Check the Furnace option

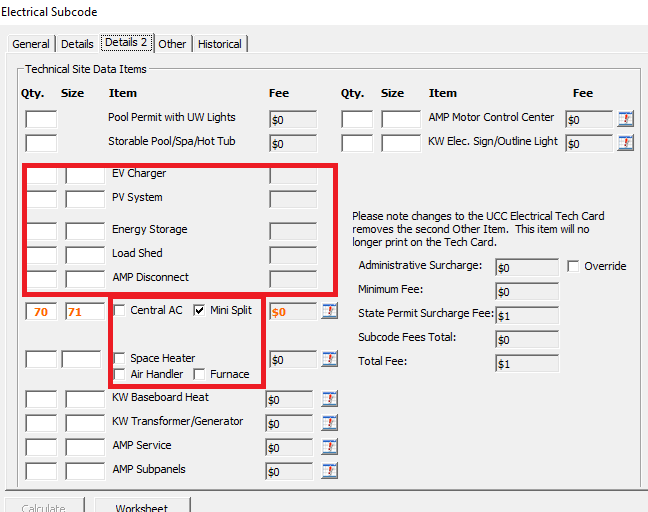pyautogui.click(x=200, y=375)
